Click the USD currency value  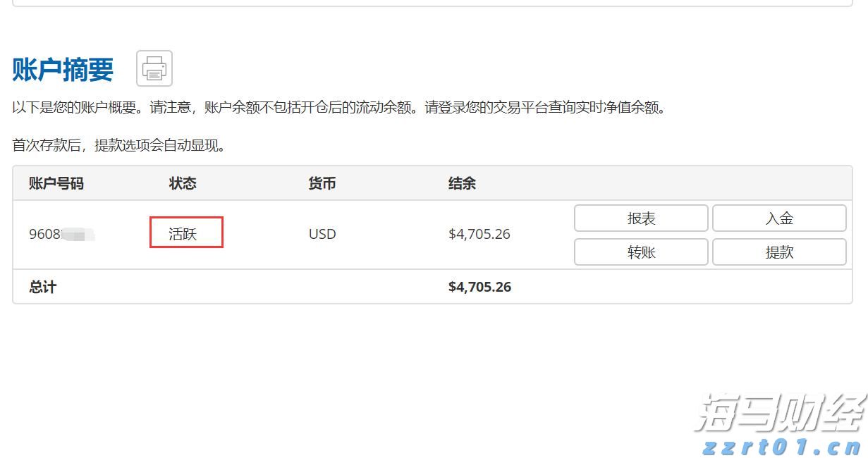pos(322,233)
